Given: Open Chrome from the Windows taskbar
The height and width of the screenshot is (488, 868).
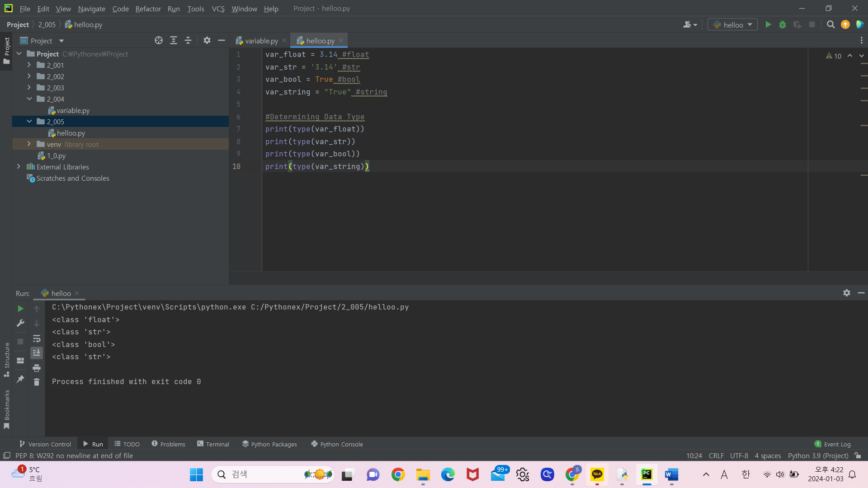Looking at the screenshot, I should click(398, 474).
